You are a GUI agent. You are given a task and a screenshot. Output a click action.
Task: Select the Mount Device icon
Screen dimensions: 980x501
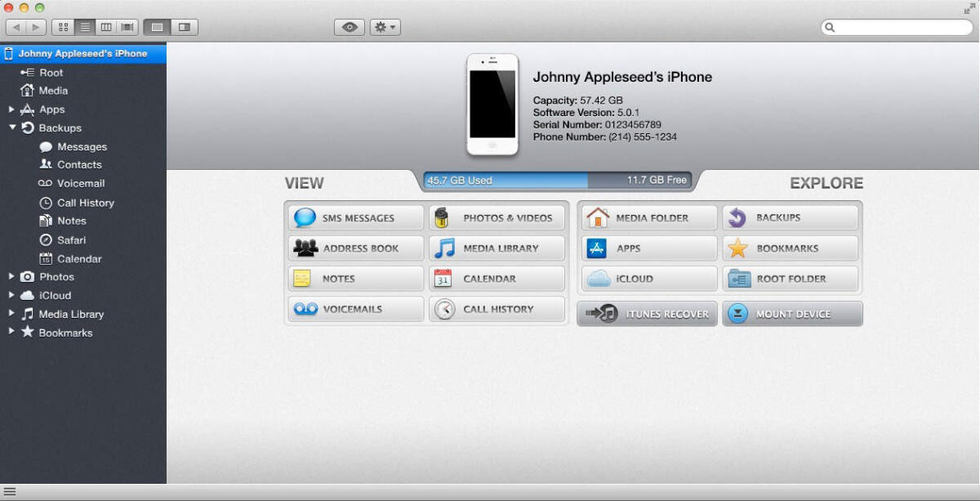[791, 313]
